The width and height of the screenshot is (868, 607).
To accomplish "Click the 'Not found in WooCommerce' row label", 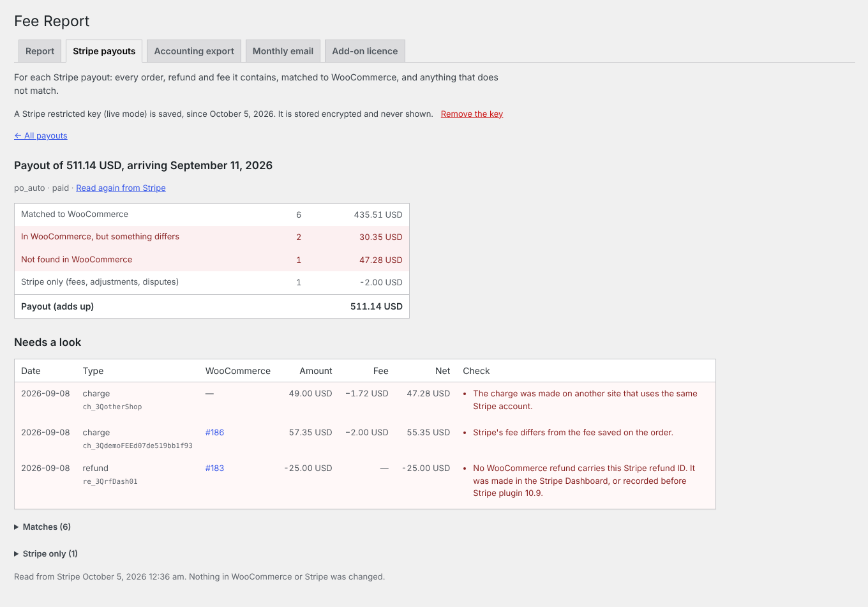I will (77, 260).
